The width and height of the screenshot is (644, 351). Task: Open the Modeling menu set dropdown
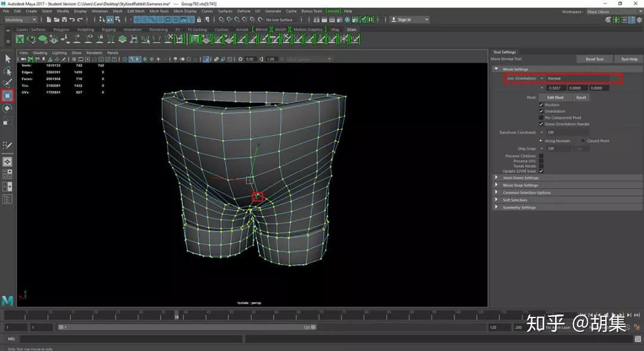tap(21, 20)
